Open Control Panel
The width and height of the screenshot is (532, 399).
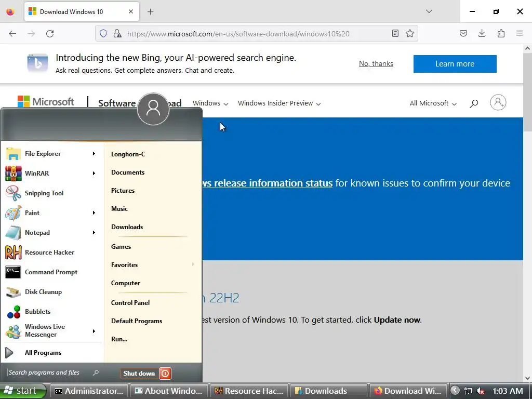pyautogui.click(x=130, y=303)
